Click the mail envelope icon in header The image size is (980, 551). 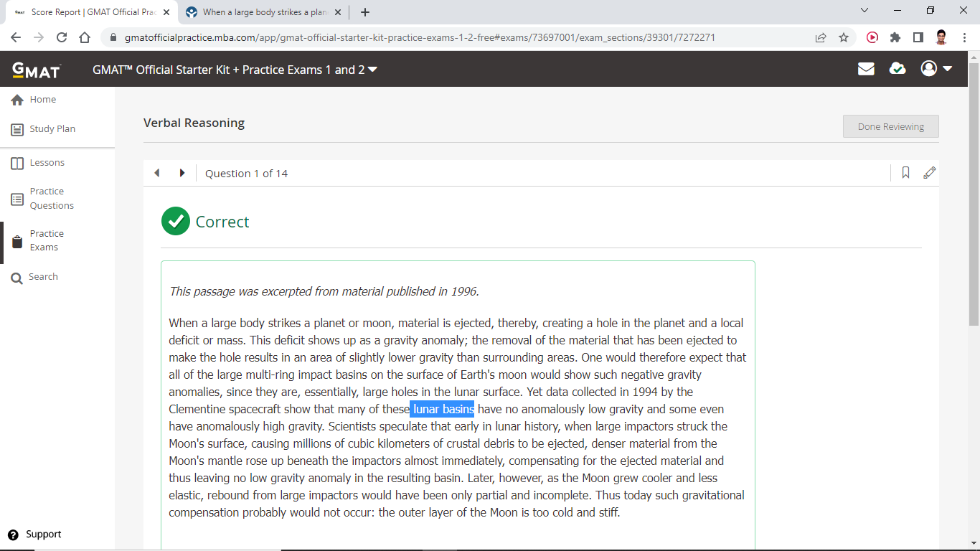click(866, 69)
